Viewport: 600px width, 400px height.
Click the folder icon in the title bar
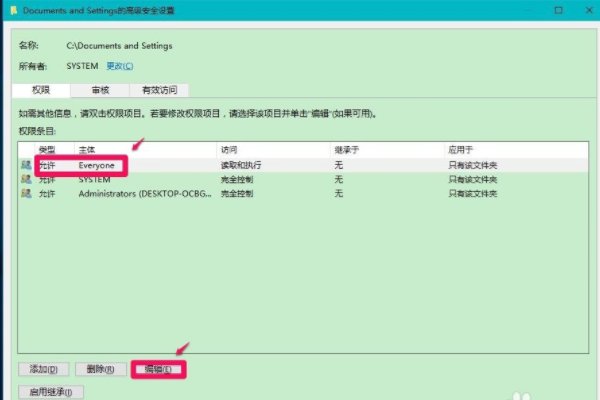tap(14, 10)
